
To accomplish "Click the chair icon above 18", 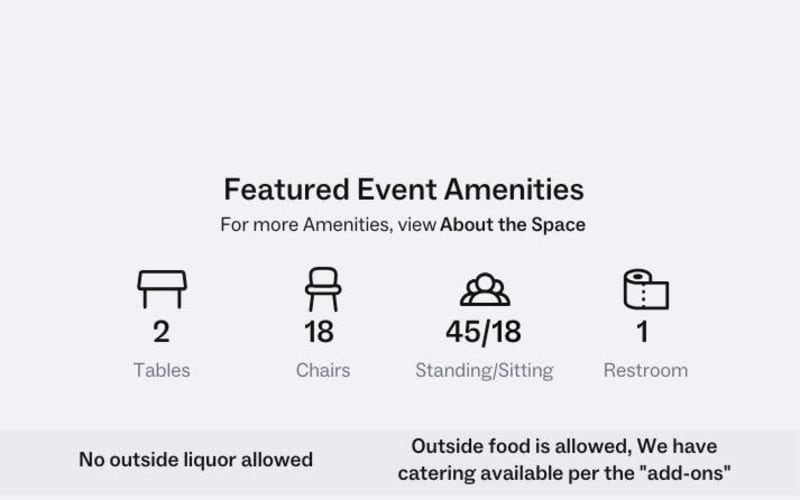I will click(323, 289).
